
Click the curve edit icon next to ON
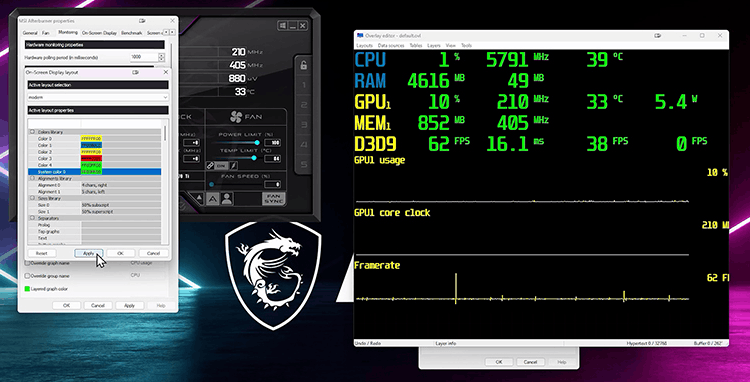click(233, 166)
